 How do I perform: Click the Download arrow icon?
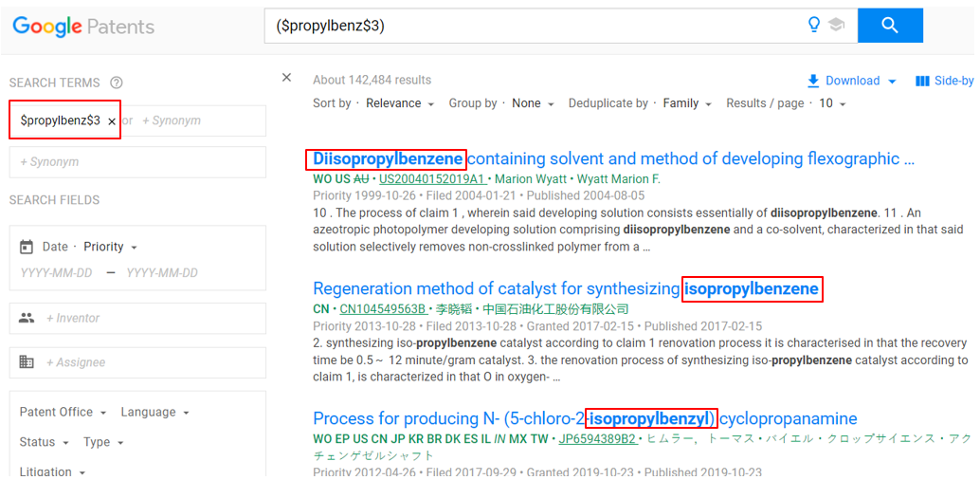[813, 81]
